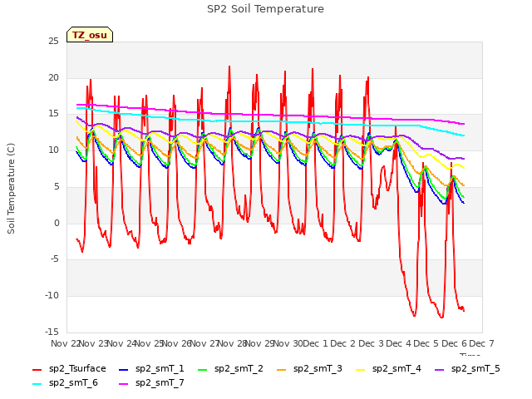Click the 25 y-axis tick label
The height and width of the screenshot is (399, 532).
53,42
